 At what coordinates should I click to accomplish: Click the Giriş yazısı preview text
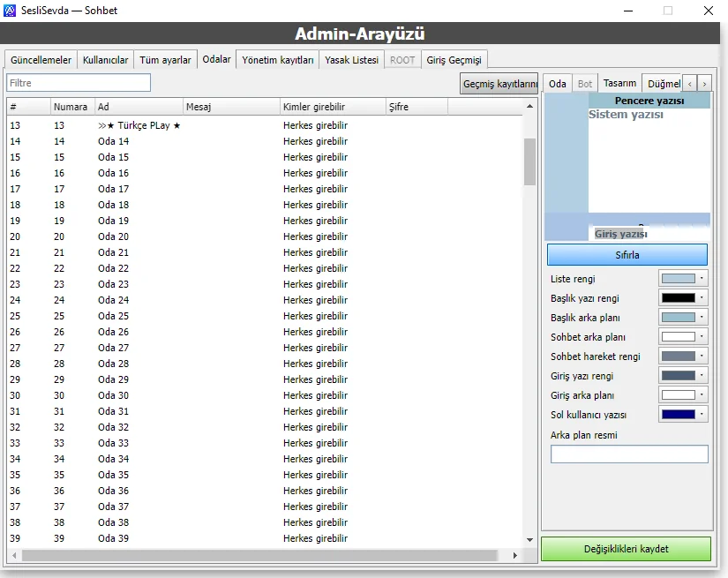point(620,234)
